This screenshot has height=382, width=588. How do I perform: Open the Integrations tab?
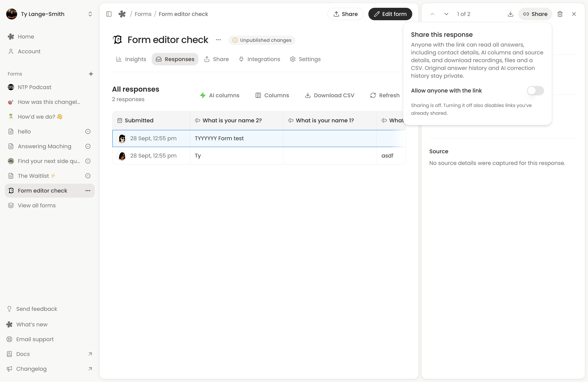pos(259,59)
